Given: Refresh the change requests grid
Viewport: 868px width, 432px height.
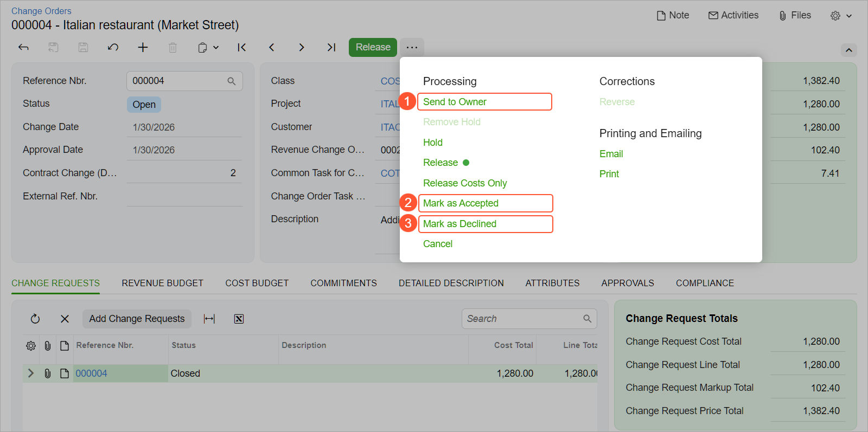Looking at the screenshot, I should tap(35, 319).
